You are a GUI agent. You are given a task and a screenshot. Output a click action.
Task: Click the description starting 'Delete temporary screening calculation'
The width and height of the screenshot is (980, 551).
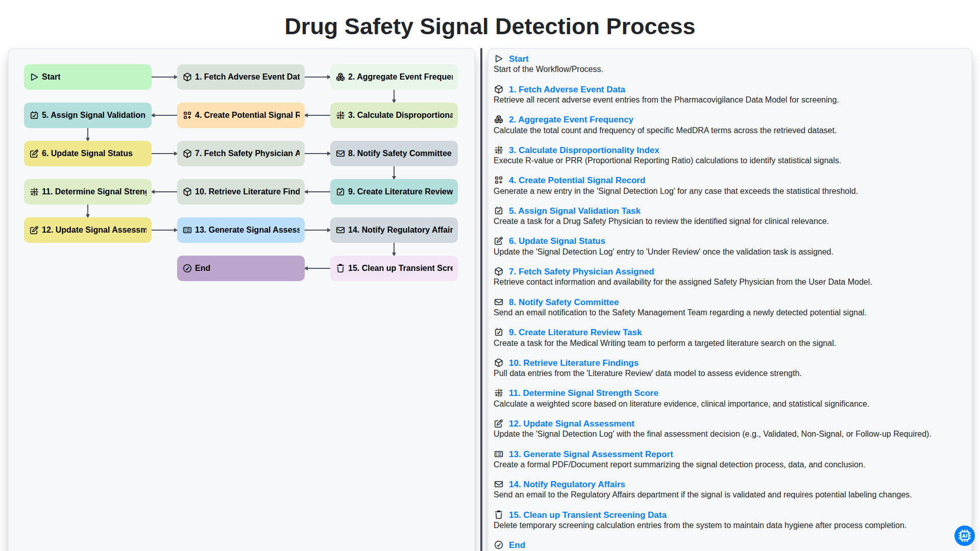[x=700, y=525]
